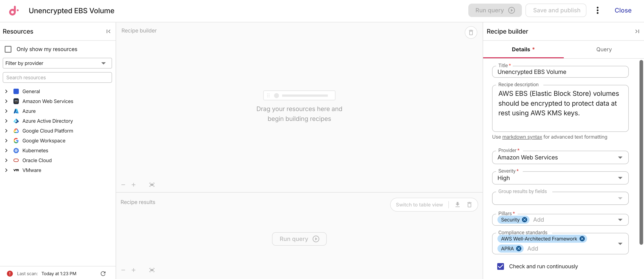Expand the Azure Active Directory group
Screen dimensions: 644x279
(x=6, y=121)
